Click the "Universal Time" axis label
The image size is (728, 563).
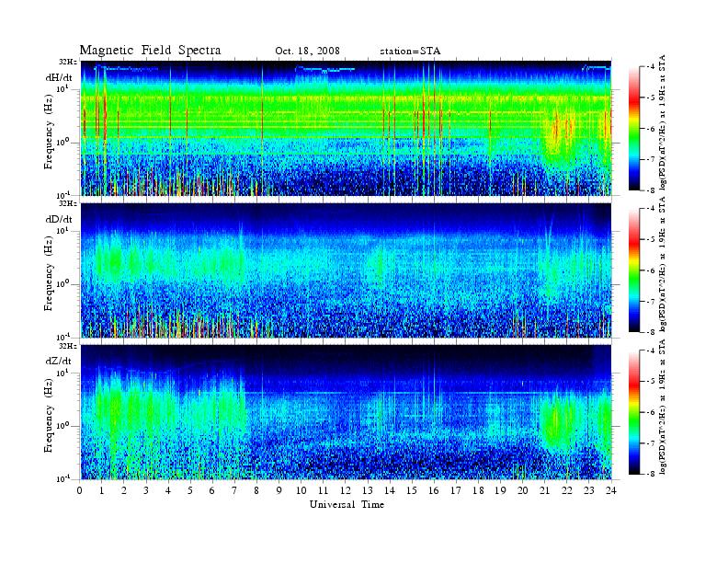(347, 504)
